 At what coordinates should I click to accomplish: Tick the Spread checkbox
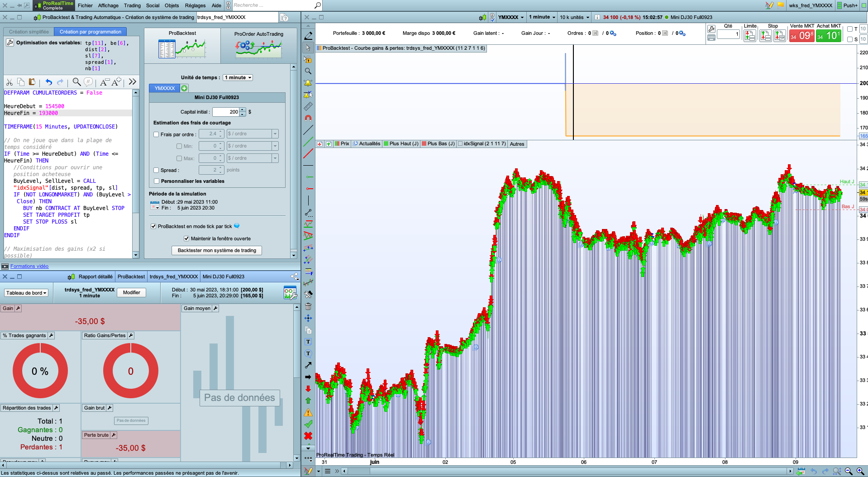(x=156, y=170)
